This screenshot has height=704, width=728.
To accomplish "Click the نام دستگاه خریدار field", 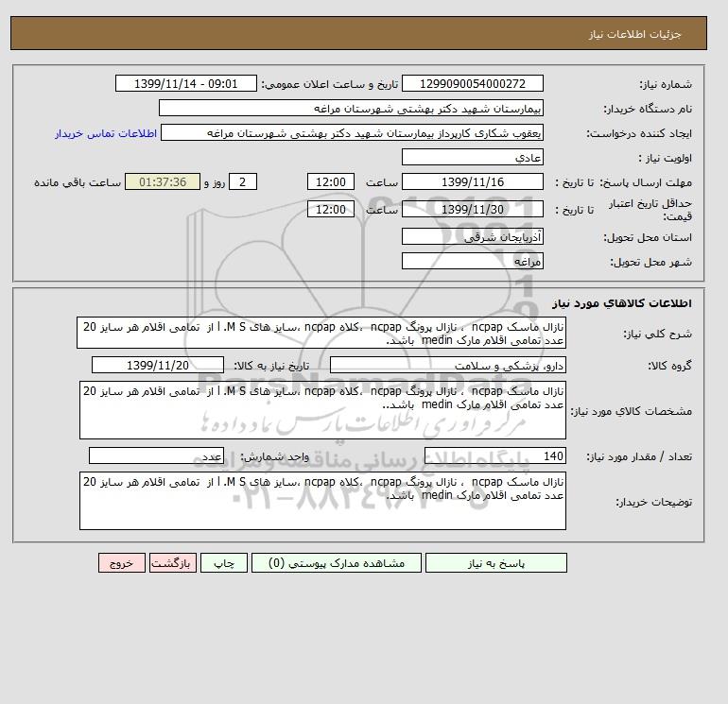I will click(x=351, y=109).
